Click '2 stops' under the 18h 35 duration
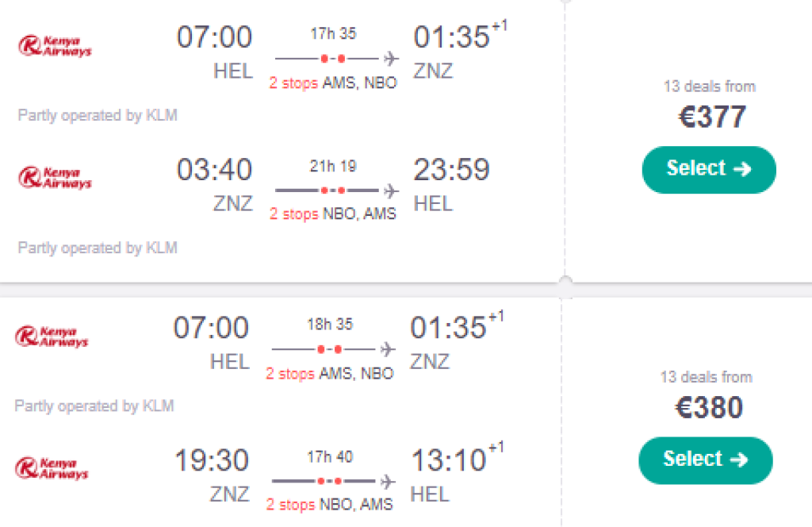812x527 pixels. pyautogui.click(x=290, y=374)
